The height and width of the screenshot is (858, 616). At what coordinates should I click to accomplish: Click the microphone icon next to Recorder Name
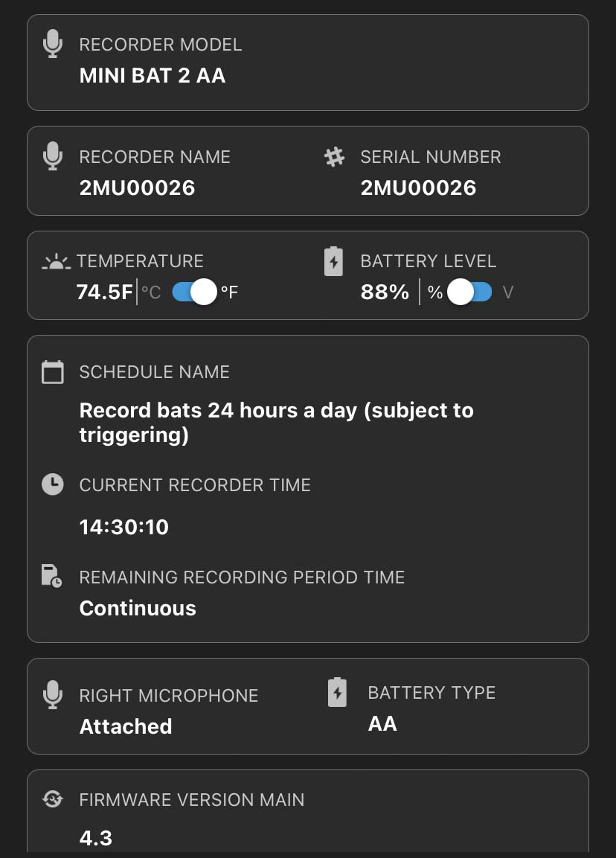[52, 157]
